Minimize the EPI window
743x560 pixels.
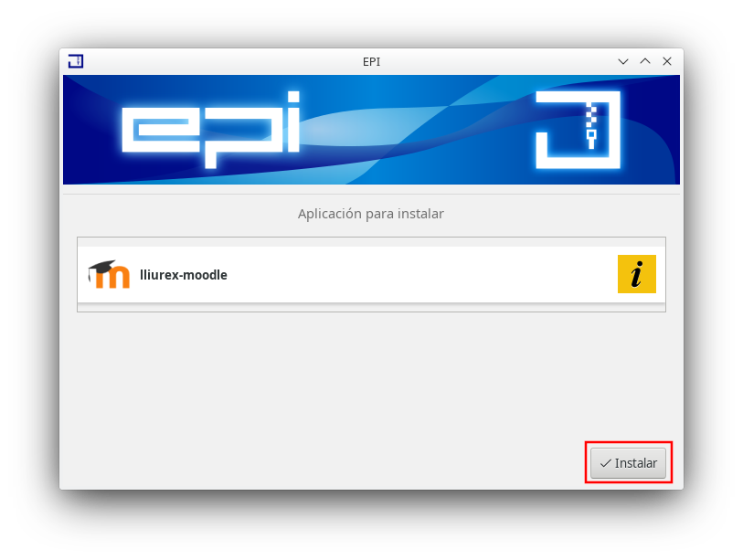623,61
